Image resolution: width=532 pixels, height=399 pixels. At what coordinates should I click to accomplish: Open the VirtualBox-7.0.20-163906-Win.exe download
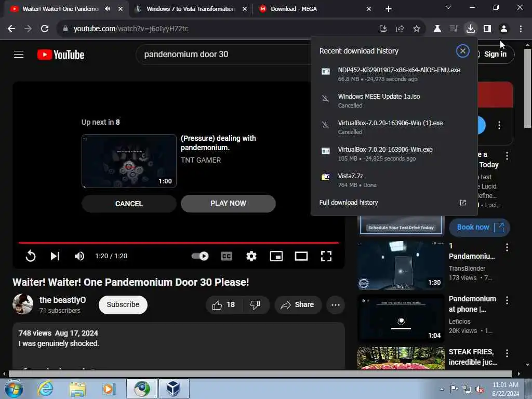click(394, 154)
